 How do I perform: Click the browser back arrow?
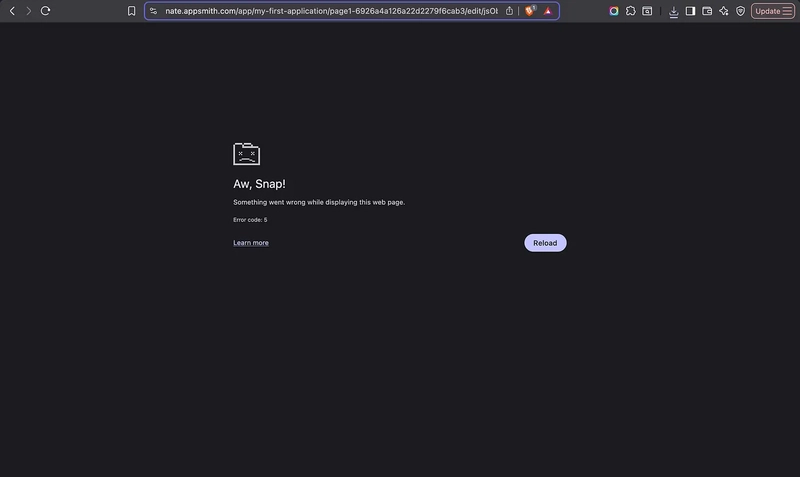pos(10,11)
